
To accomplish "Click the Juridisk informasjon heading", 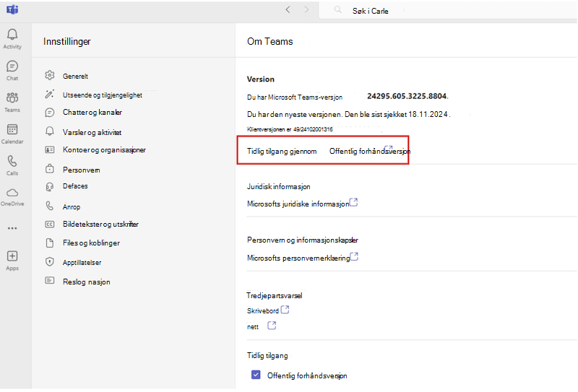I will tap(278, 186).
